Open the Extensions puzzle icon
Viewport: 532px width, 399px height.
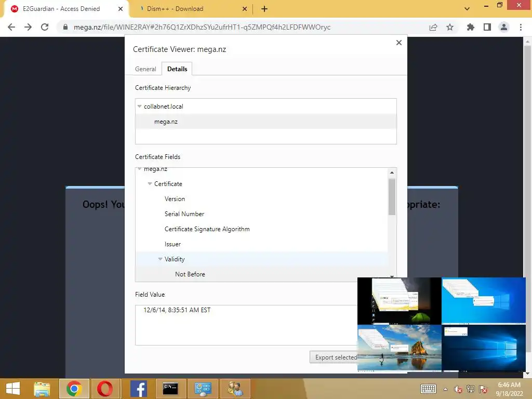(471, 27)
